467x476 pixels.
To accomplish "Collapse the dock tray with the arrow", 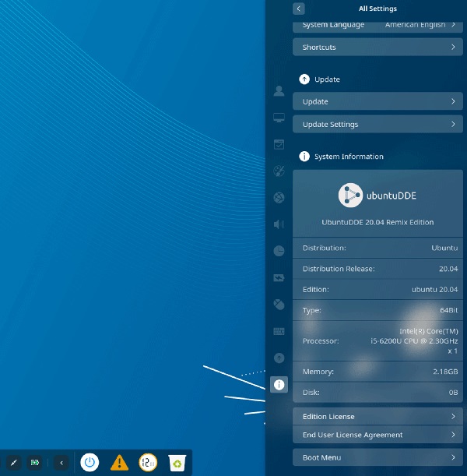I will coord(61,463).
